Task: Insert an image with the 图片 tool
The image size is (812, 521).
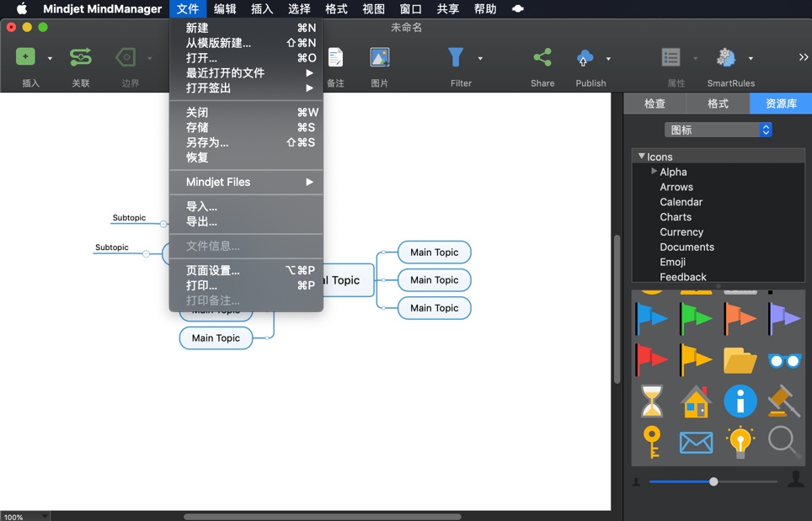Action: [x=379, y=58]
